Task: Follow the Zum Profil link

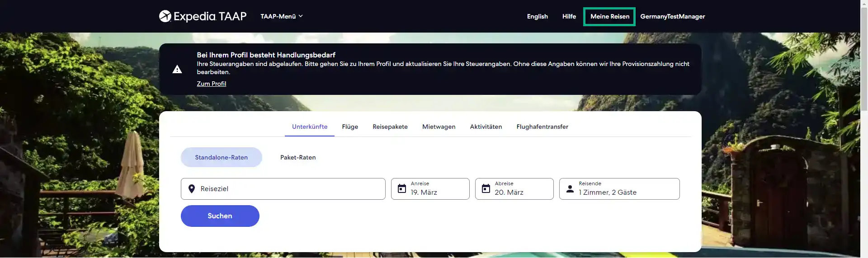Action: 211,84
